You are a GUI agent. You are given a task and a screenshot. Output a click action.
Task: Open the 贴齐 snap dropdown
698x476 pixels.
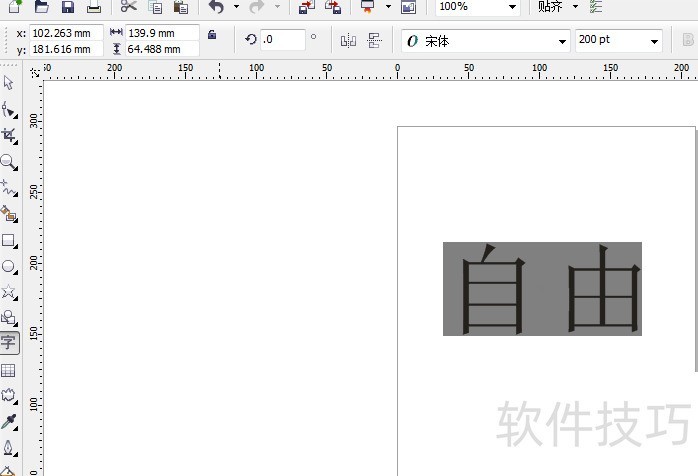575,6
